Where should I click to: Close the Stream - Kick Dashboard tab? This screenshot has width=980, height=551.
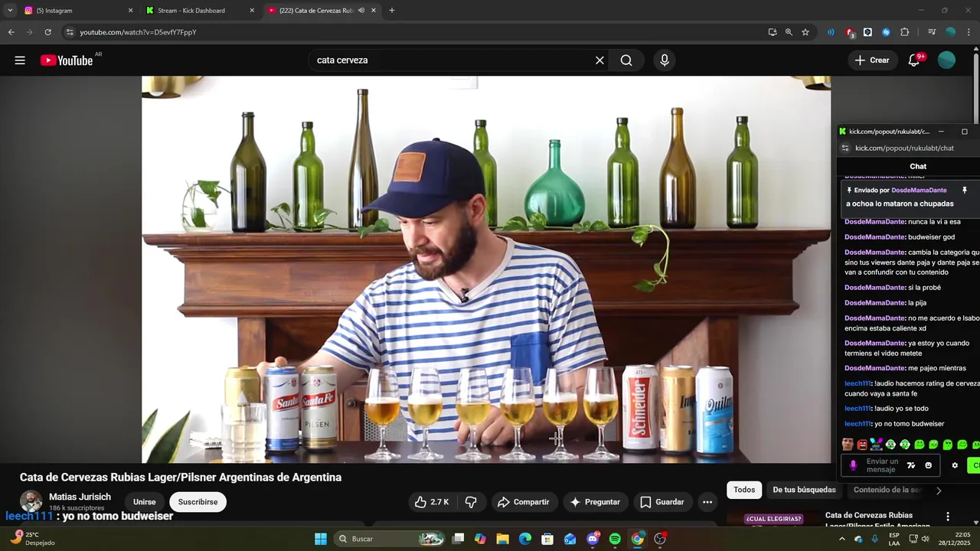tap(252, 11)
